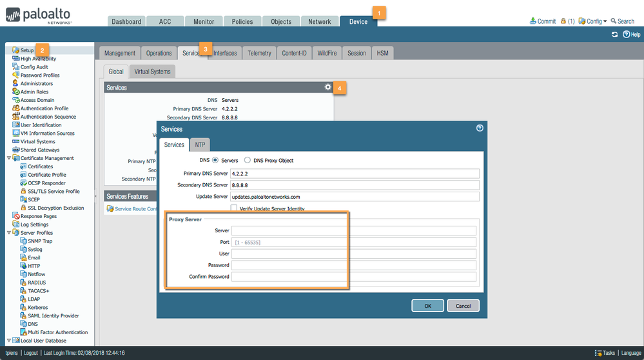Screen dimensions: 644x360
Task: Click the Services panel gear icon
Action: pyautogui.click(x=327, y=87)
